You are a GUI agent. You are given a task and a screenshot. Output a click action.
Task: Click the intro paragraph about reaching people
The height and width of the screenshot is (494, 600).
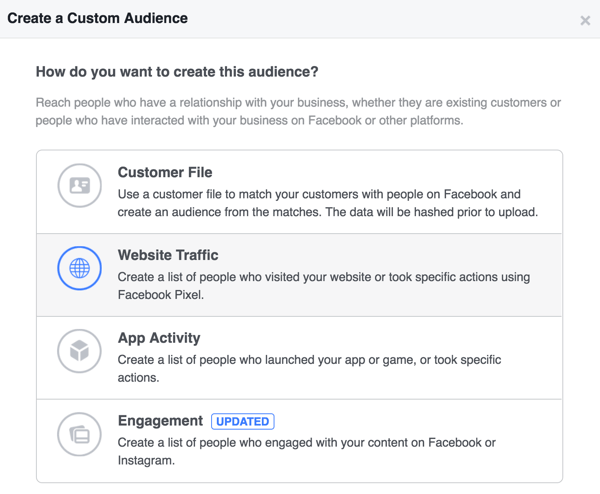point(298,111)
